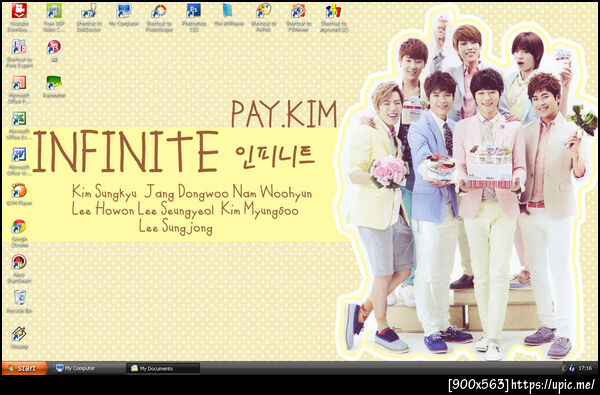Launch Winamp from the desktop
This screenshot has width=600, height=395.
point(19,338)
